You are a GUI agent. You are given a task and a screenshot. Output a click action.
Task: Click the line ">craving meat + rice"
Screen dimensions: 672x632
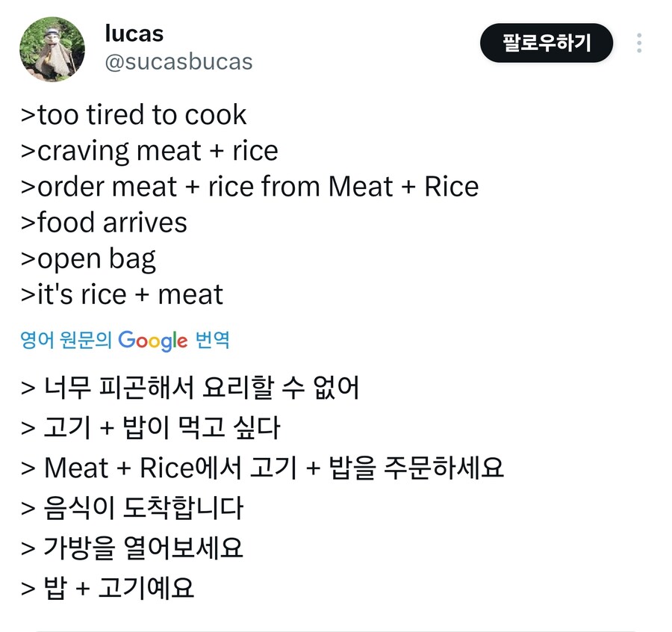pyautogui.click(x=150, y=150)
